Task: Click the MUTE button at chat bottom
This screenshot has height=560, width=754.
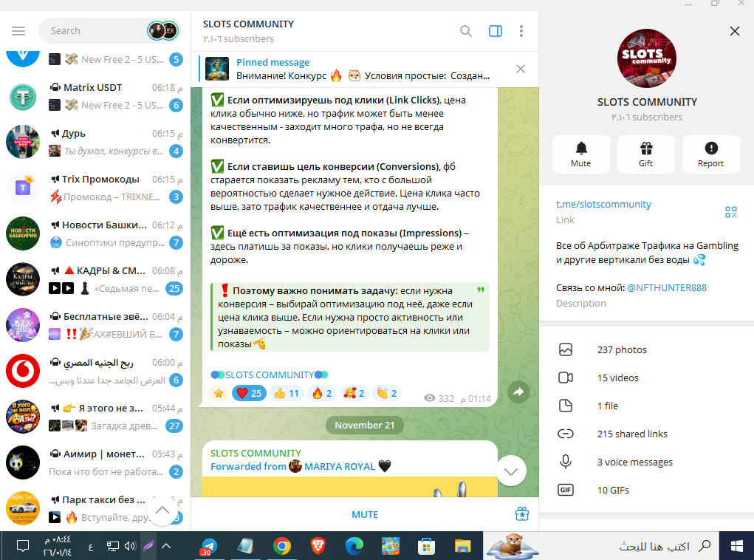Action: point(365,514)
